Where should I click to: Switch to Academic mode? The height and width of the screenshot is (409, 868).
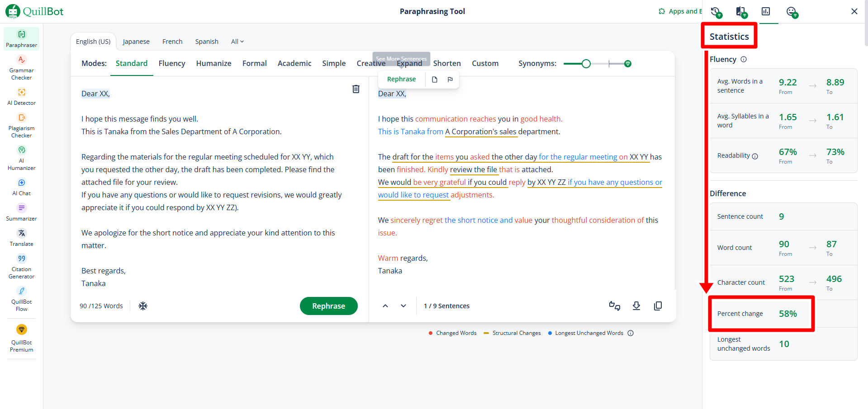294,63
